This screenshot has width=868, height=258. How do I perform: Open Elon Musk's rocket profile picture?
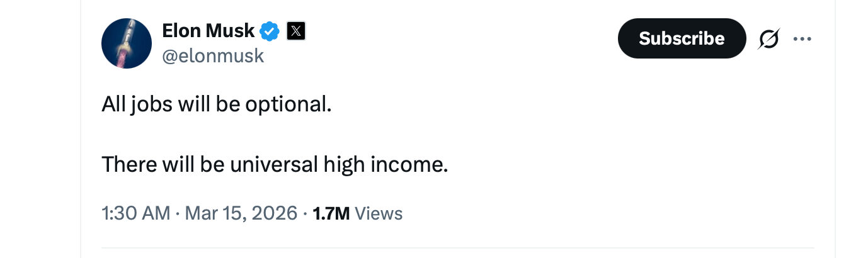pos(127,43)
